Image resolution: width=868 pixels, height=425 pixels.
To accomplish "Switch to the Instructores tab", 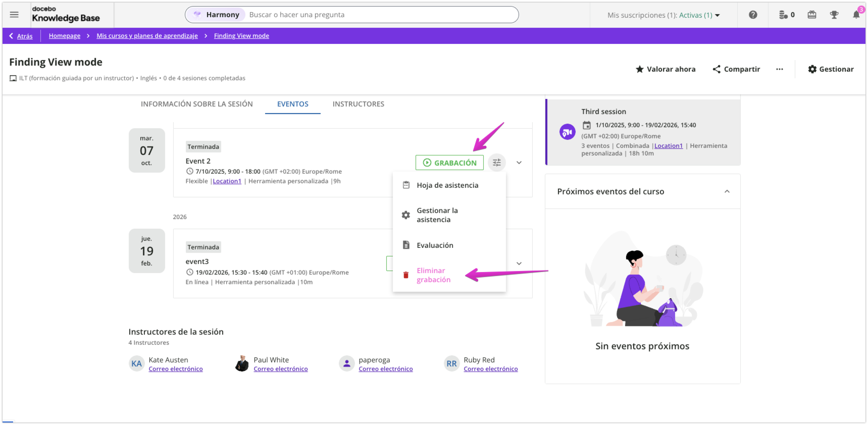I will (x=358, y=104).
